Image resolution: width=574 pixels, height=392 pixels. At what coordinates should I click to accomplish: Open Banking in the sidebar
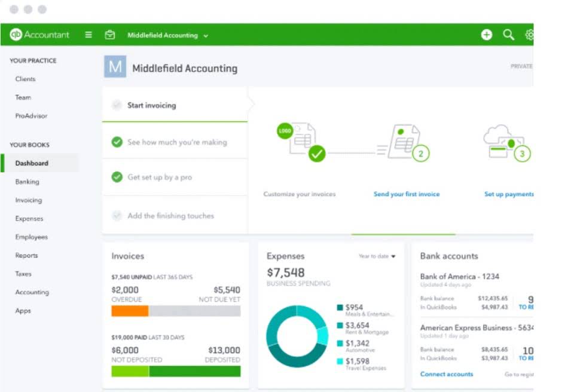pyautogui.click(x=27, y=182)
